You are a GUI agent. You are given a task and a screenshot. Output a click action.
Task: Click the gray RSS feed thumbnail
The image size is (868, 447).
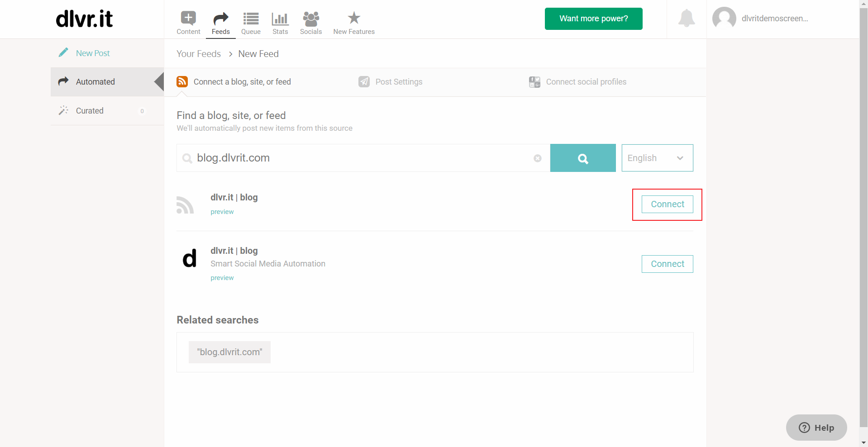pyautogui.click(x=185, y=205)
